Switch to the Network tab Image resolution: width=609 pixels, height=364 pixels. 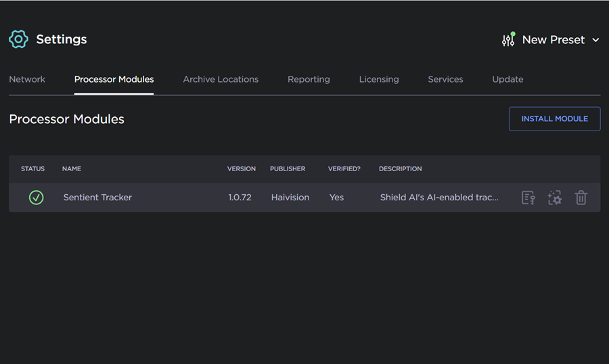click(27, 79)
